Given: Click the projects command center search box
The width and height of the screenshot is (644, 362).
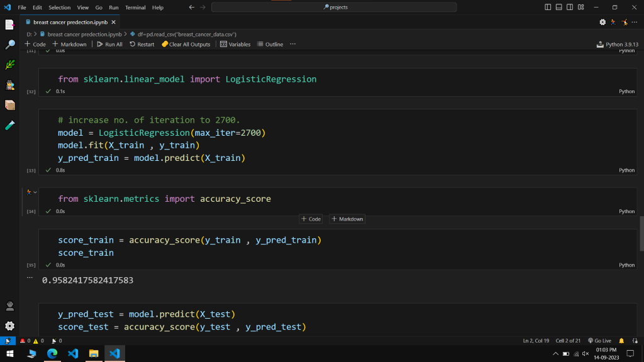Looking at the screenshot, I should [334, 8].
